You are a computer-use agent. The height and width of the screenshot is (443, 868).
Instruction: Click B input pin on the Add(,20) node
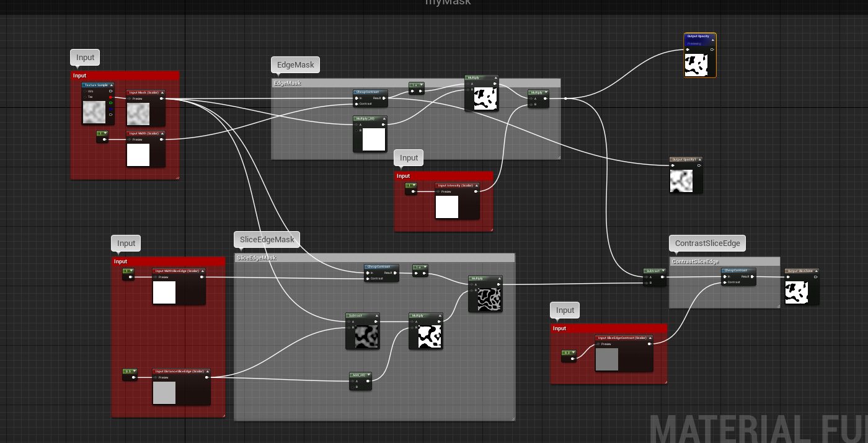pyautogui.click(x=353, y=387)
